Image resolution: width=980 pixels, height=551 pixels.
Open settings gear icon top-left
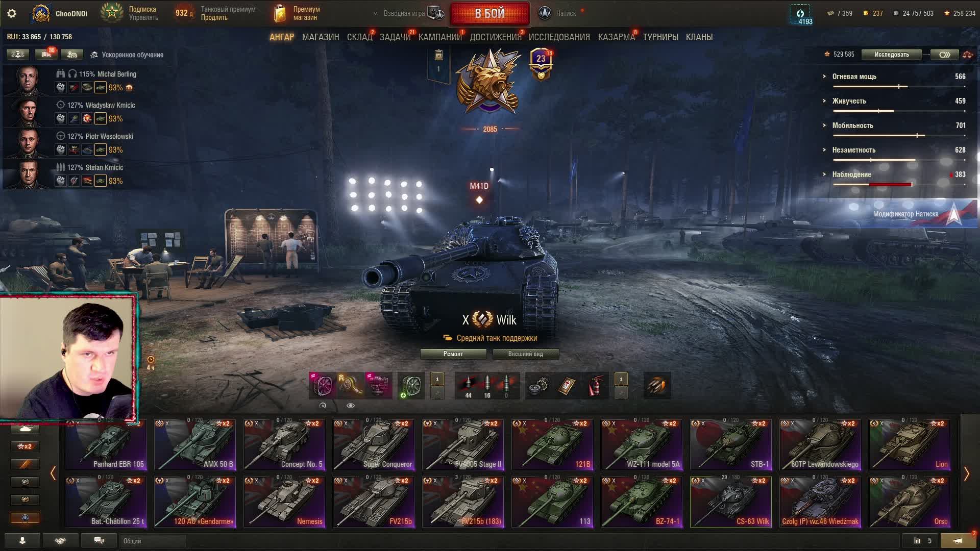point(12,14)
